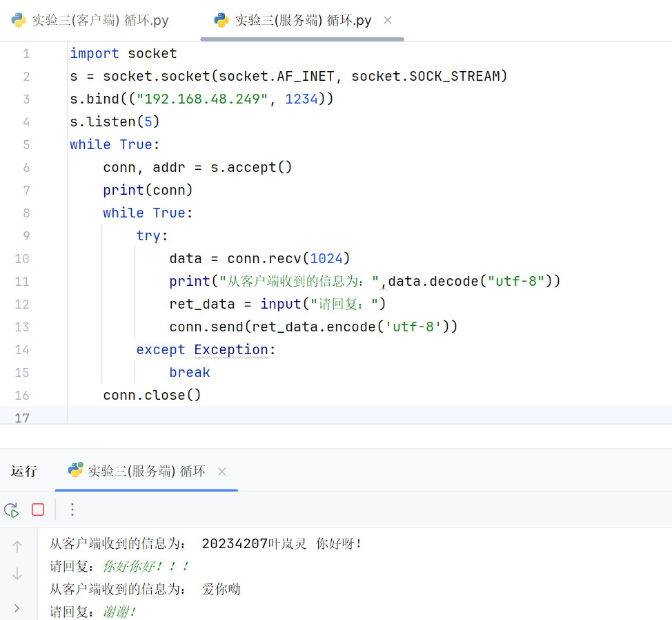The width and height of the screenshot is (672, 620).
Task: Click line number 5 in the gutter
Action: click(x=26, y=144)
